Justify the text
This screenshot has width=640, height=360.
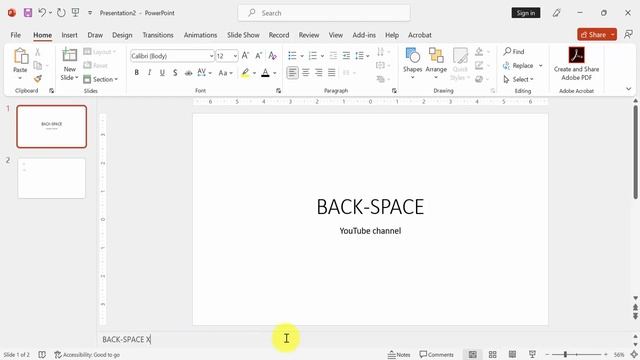pyautogui.click(x=331, y=73)
